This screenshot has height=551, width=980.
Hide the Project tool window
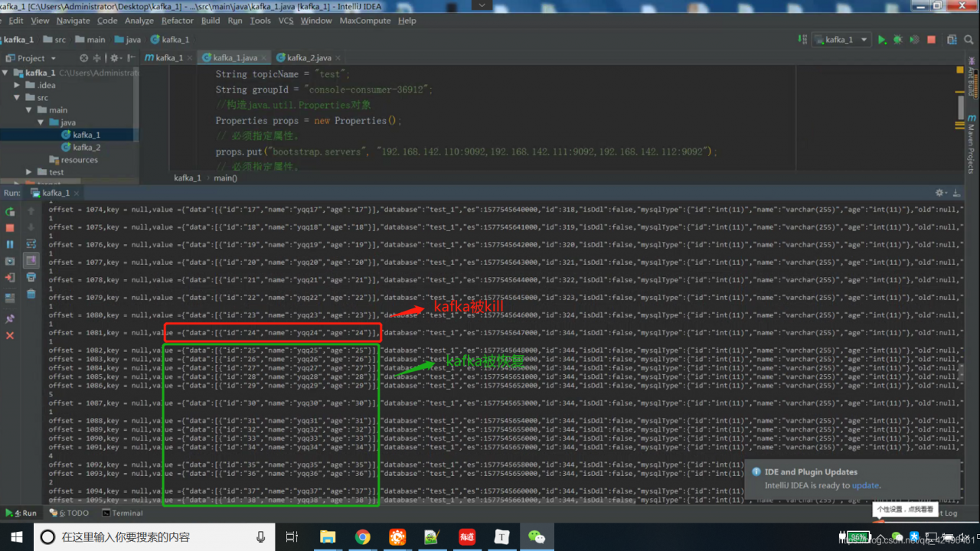pos(131,58)
